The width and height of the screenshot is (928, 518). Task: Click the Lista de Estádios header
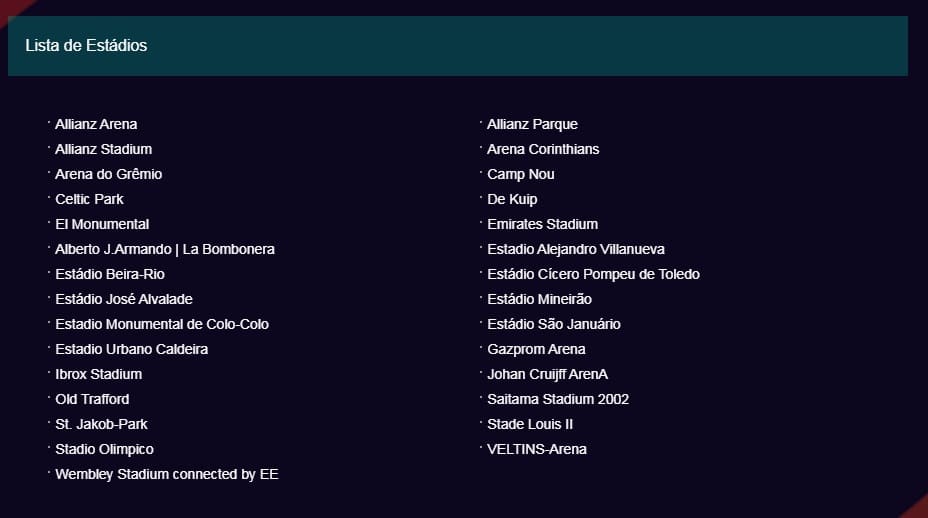pyautogui.click(x=86, y=46)
